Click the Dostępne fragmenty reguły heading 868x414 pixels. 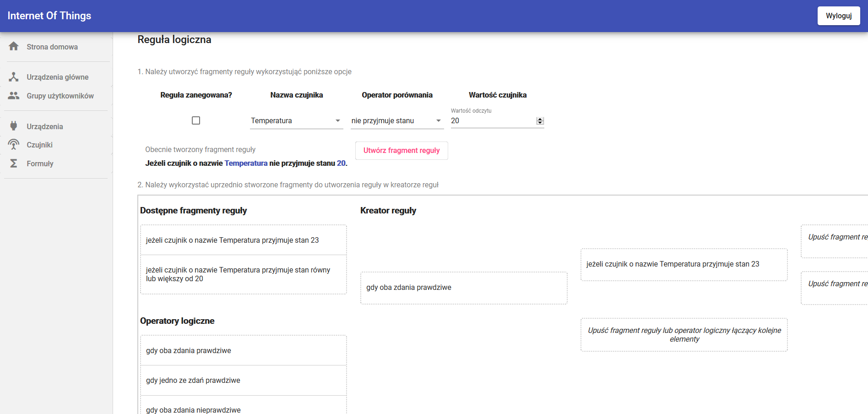(x=193, y=211)
